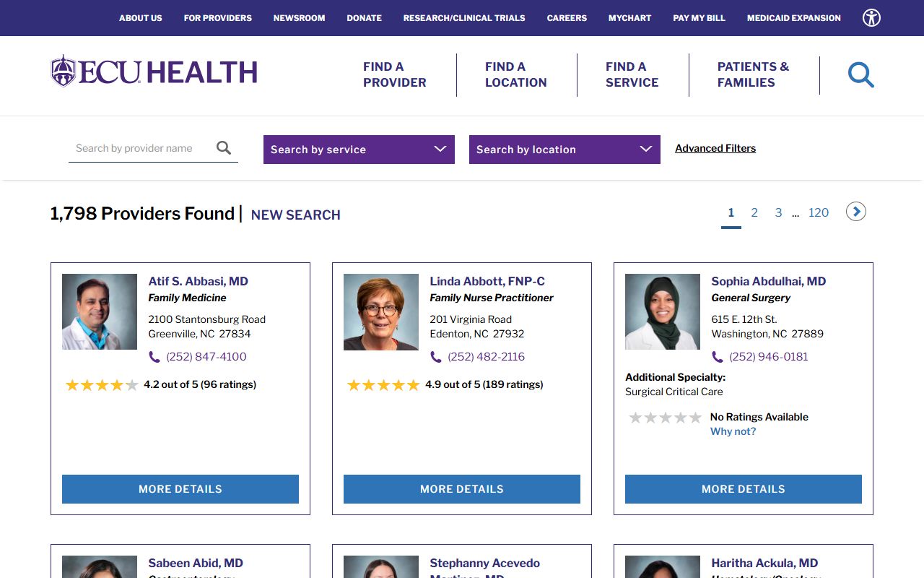The width and height of the screenshot is (924, 578).
Task: Click More Details for Linda Abbott
Action: click(x=462, y=489)
